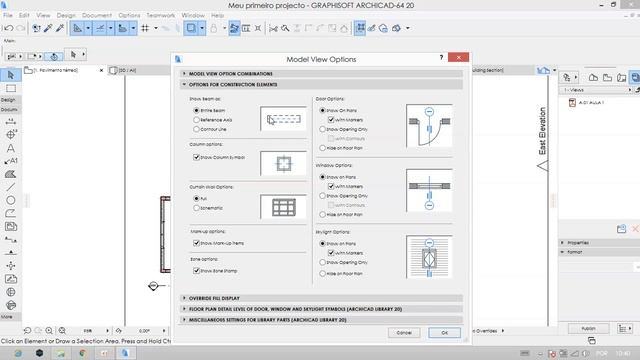Click More at bottom of toolbox

7,317
